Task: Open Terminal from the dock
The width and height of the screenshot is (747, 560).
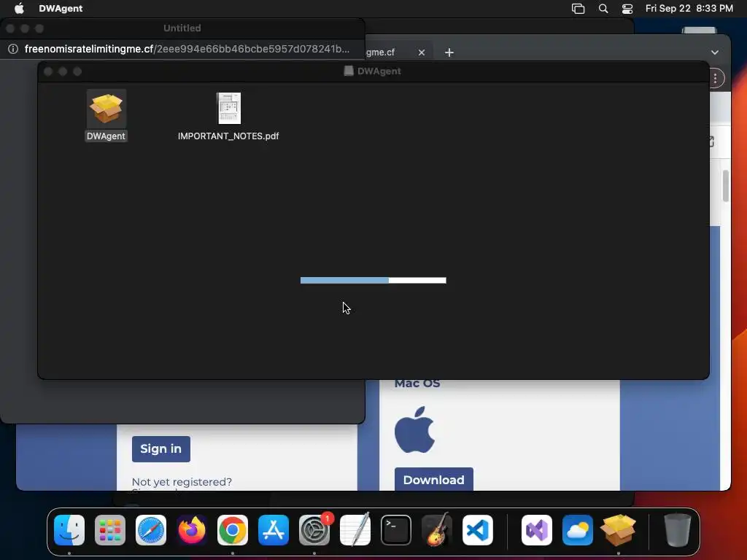Action: (396, 530)
